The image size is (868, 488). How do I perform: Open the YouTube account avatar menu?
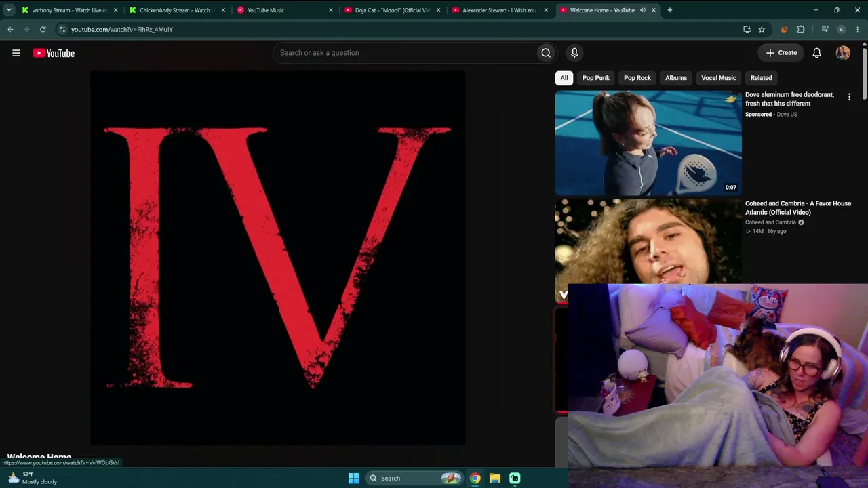[843, 53]
